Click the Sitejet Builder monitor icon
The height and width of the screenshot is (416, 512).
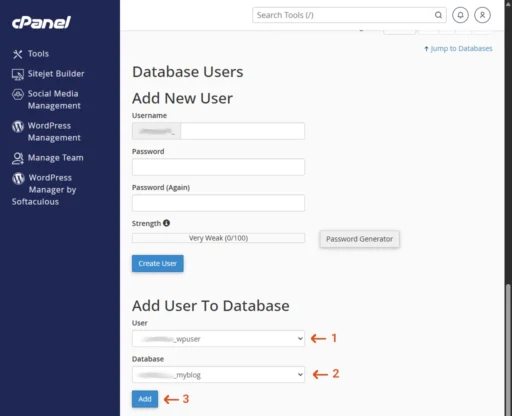pyautogui.click(x=18, y=74)
